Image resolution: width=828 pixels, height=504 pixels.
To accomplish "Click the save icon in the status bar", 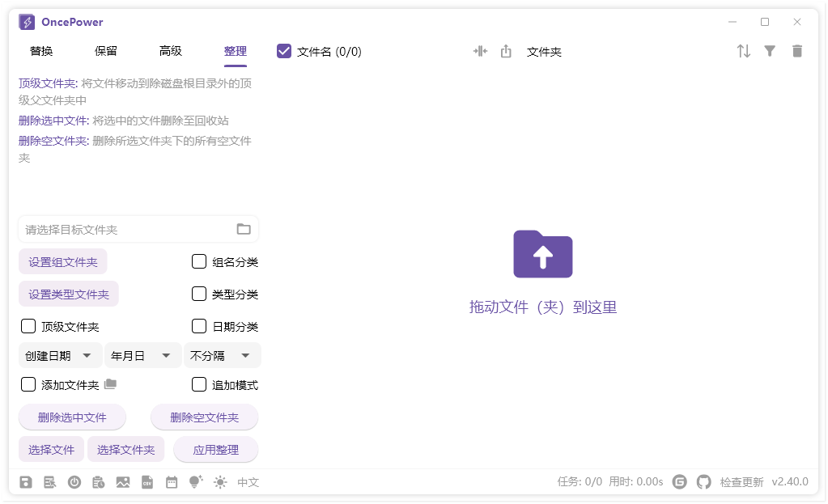I will tap(25, 481).
